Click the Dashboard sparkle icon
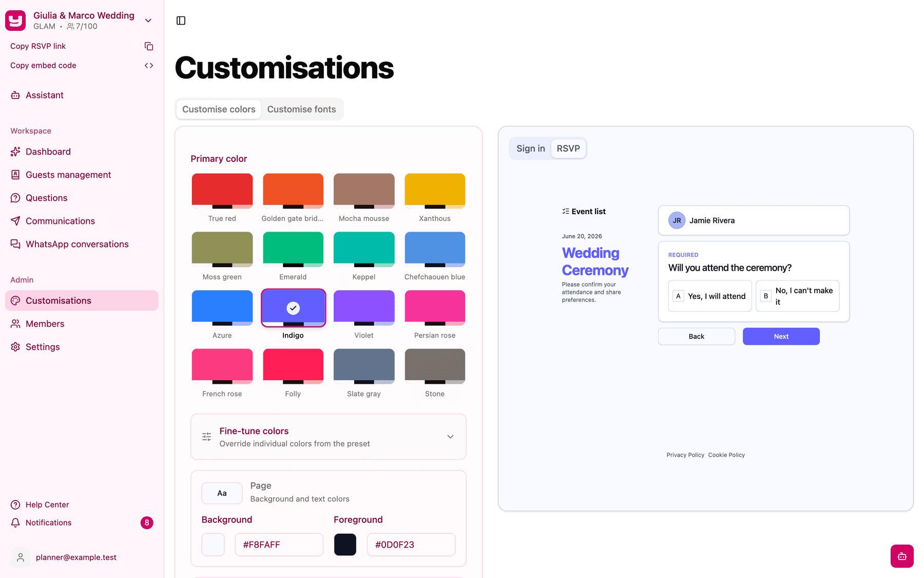Screen dimensions: 924x578 click(15, 152)
